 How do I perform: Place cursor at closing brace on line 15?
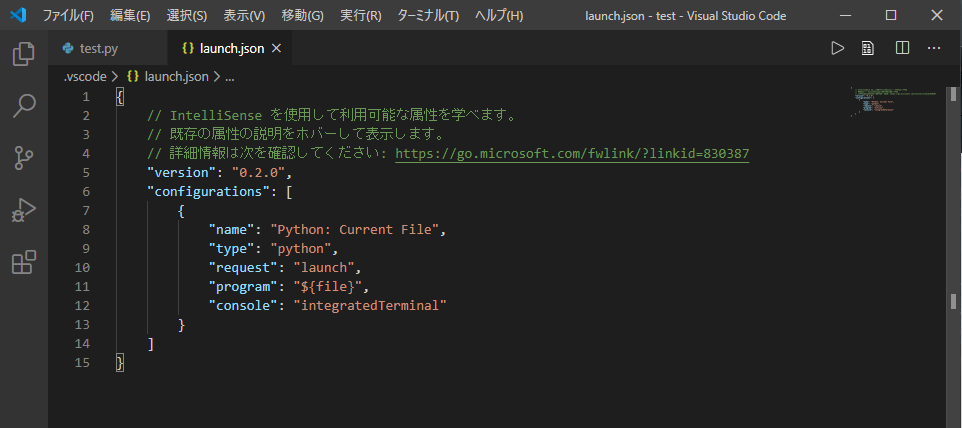tap(120, 363)
